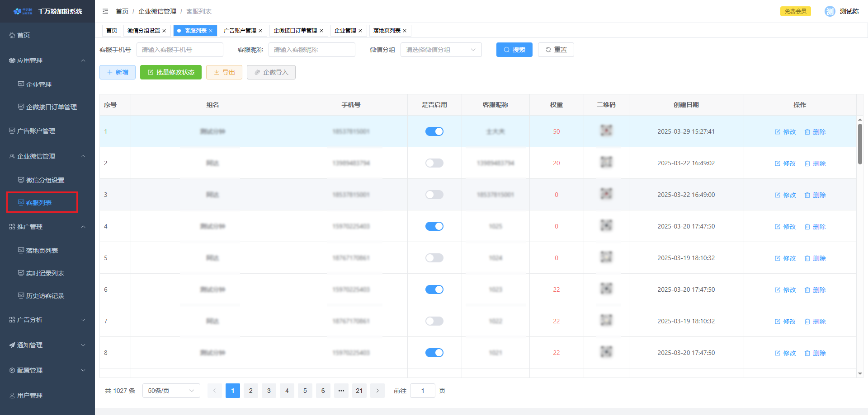Click the 客服手机号 input field
Image resolution: width=868 pixels, height=415 pixels.
(179, 50)
